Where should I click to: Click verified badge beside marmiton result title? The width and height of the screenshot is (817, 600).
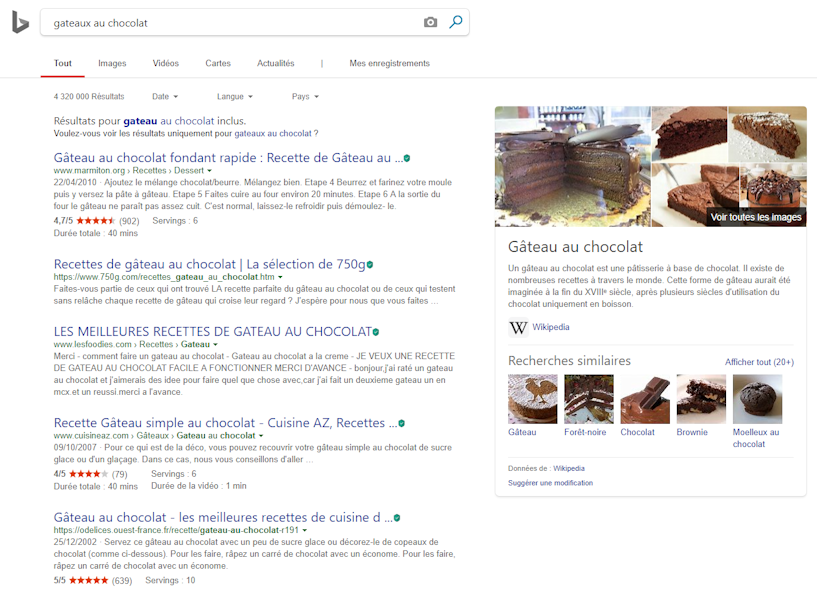tap(407, 158)
